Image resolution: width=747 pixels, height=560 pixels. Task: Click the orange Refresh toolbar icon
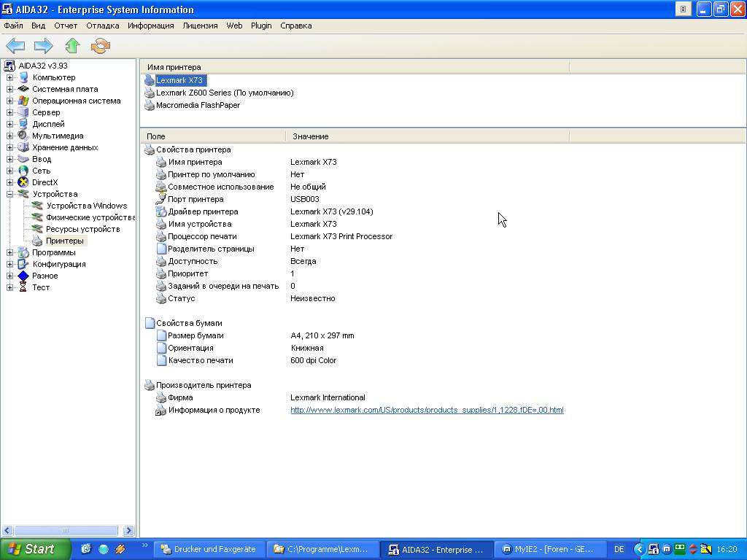click(101, 46)
